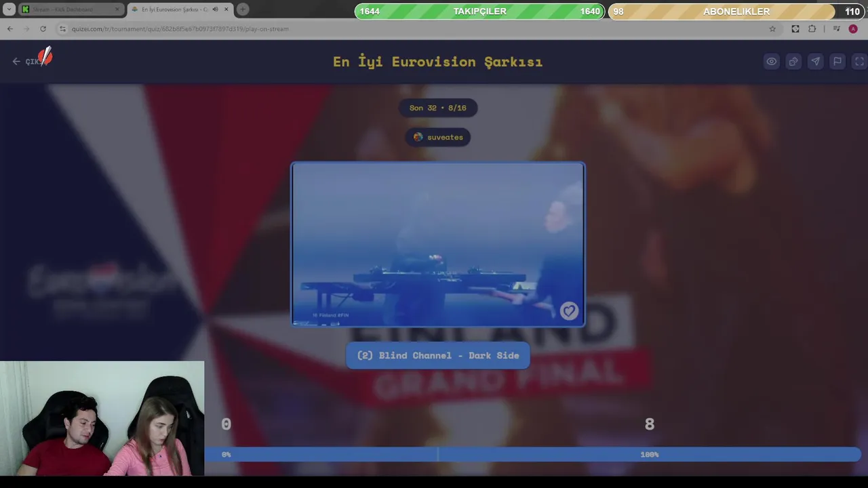Click the browser forward arrow
The height and width of the screenshot is (488, 868).
pyautogui.click(x=26, y=28)
